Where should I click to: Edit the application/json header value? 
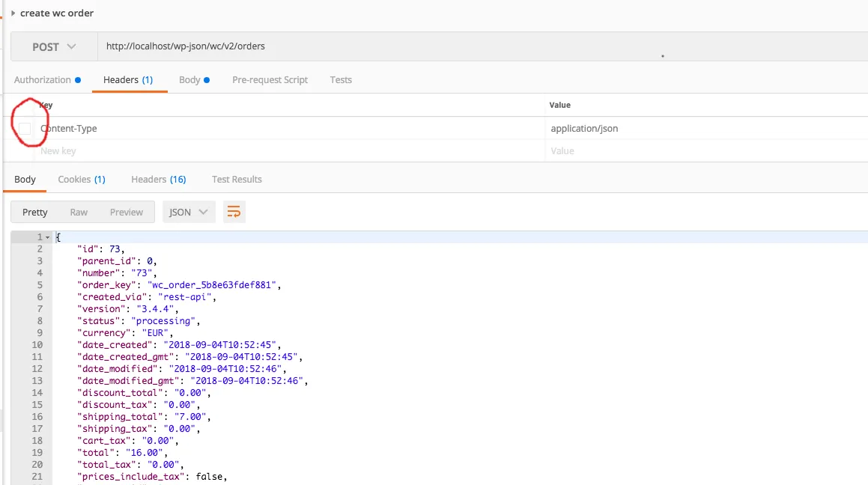click(584, 129)
